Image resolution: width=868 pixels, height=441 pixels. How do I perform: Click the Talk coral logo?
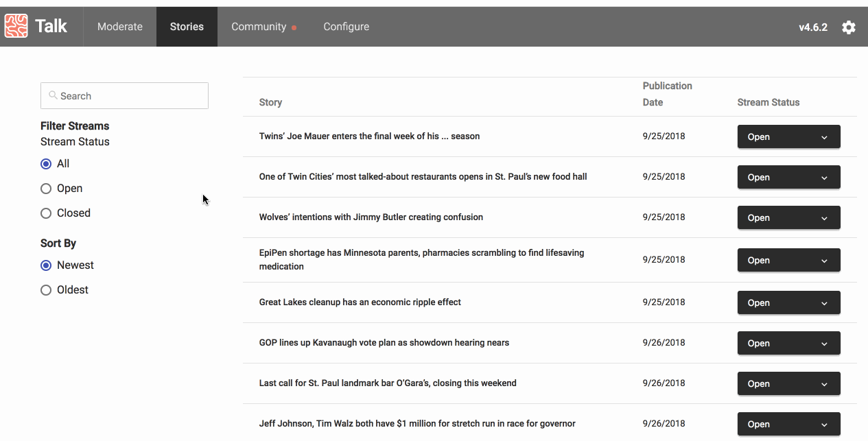pos(16,26)
